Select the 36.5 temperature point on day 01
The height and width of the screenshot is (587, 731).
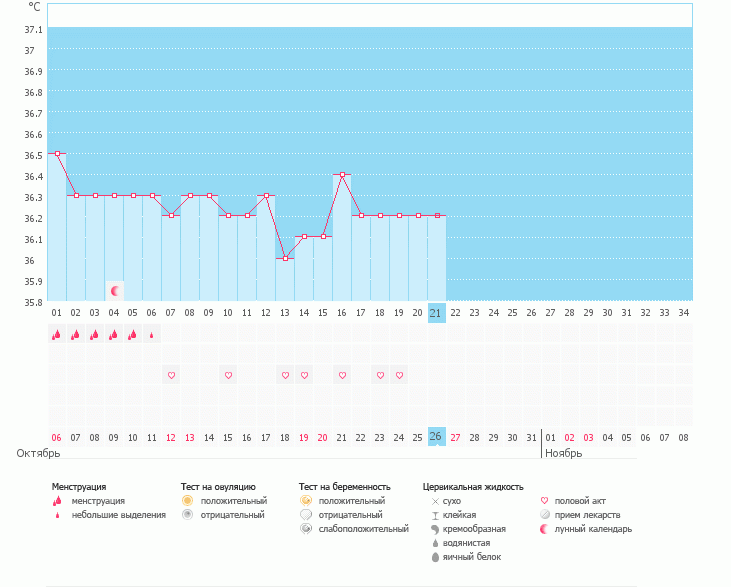(57, 154)
